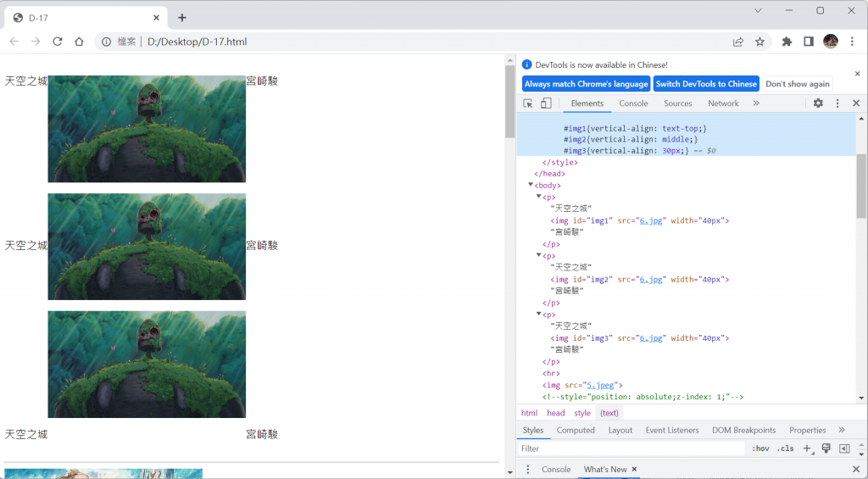
Task: Toggle the device toolbar in DevTools
Action: point(546,103)
